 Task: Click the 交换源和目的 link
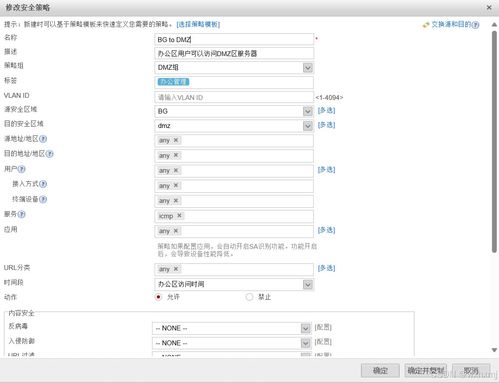451,25
